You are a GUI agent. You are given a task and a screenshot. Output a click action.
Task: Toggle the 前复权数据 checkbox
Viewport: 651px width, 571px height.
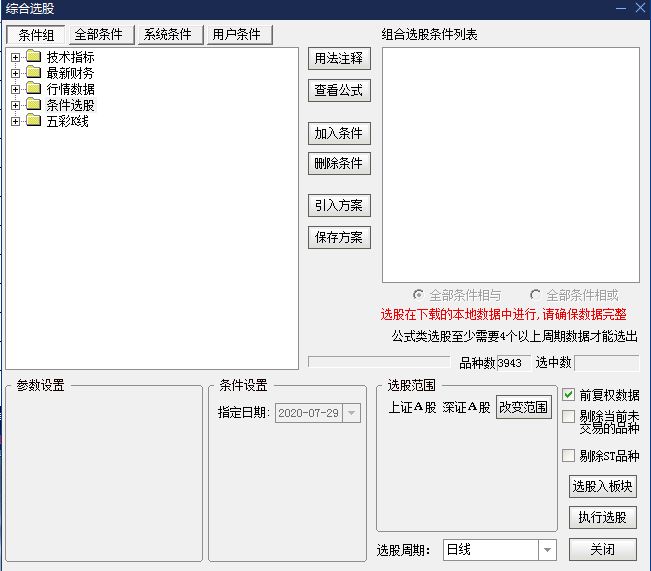point(568,395)
